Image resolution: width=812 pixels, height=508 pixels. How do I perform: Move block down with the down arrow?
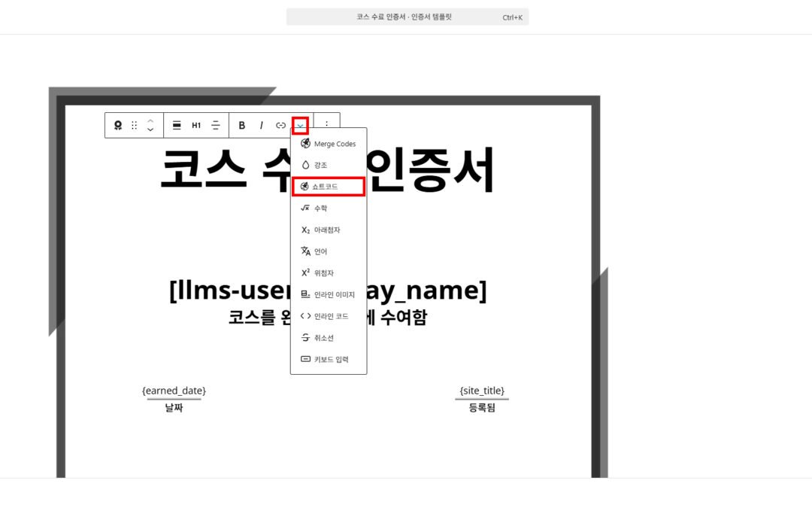150,129
